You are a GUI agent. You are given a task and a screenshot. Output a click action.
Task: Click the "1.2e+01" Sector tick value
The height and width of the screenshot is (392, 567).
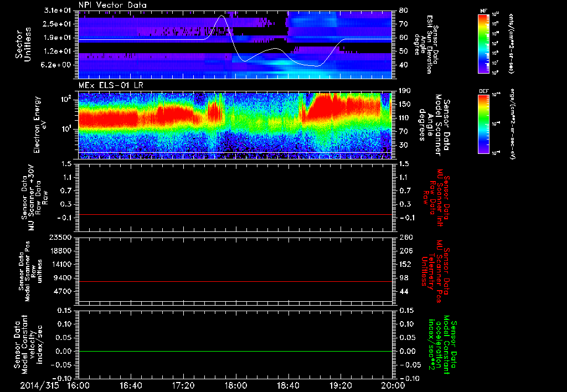click(56, 51)
